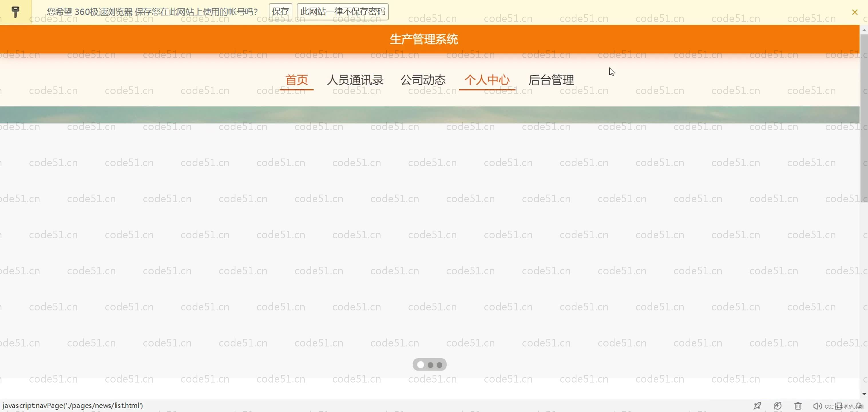This screenshot has width=868, height=412.
Task: Click the key icon in the password prompt bar
Action: 15,12
